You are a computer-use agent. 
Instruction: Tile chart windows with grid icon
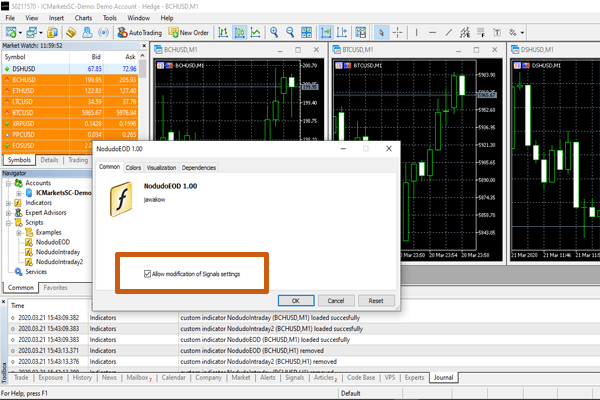click(x=307, y=33)
